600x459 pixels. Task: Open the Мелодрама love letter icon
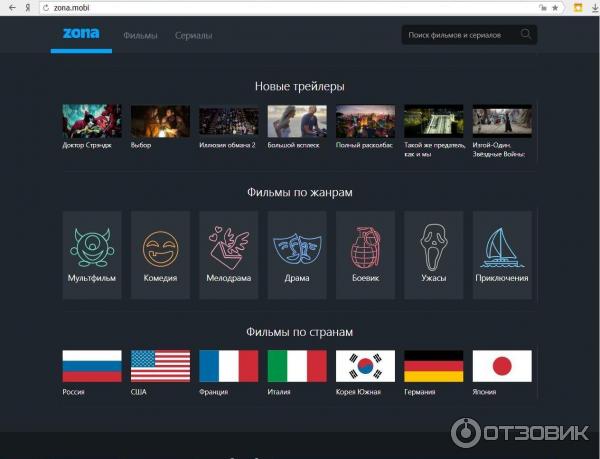[x=228, y=247]
